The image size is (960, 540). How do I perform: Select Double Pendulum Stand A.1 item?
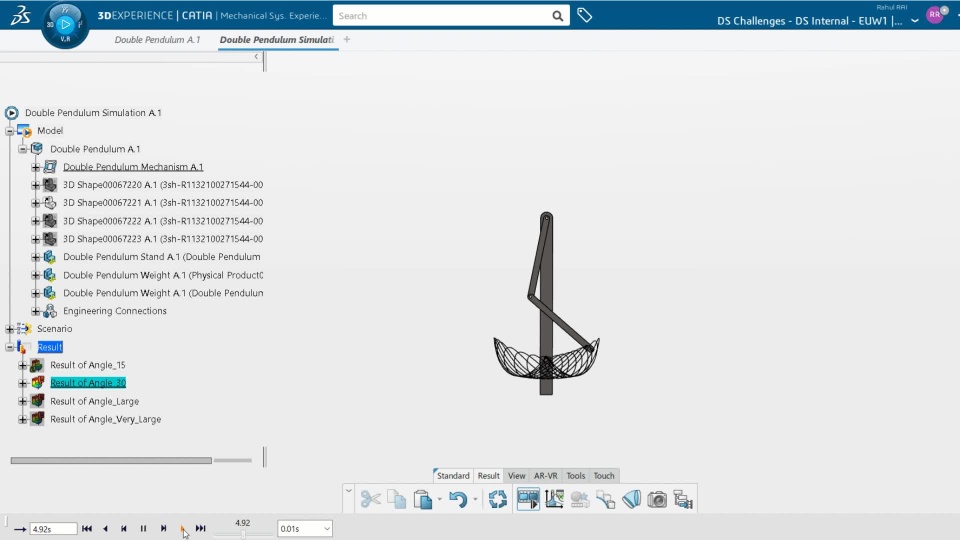(162, 257)
